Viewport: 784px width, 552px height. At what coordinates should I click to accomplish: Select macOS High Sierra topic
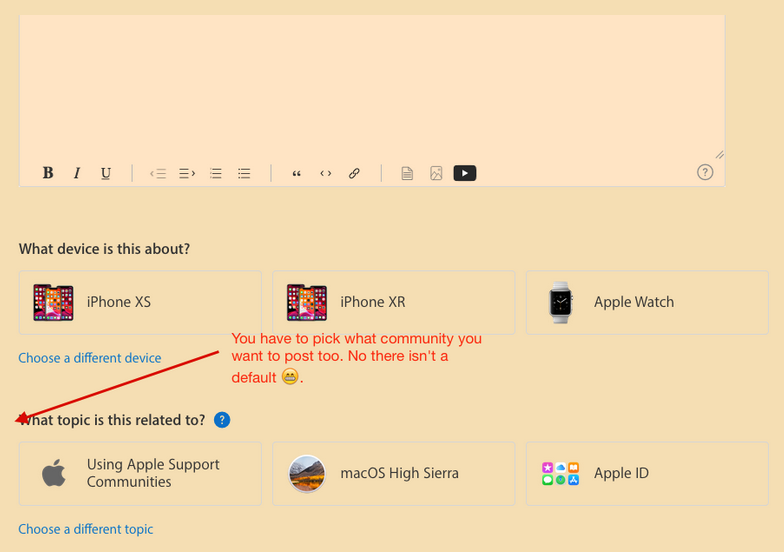(394, 474)
